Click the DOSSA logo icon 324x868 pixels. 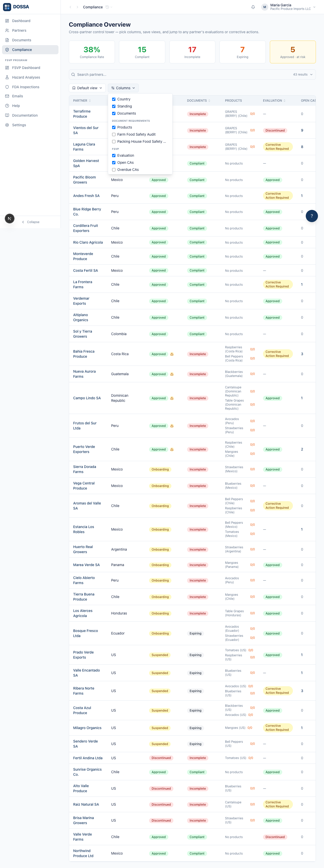7,7
